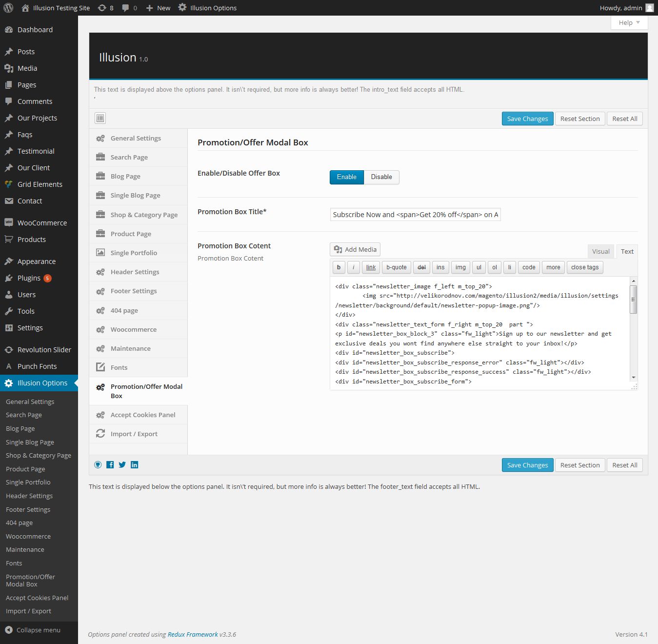
Task: Click the Media icon in sidebar
Action: click(x=9, y=68)
